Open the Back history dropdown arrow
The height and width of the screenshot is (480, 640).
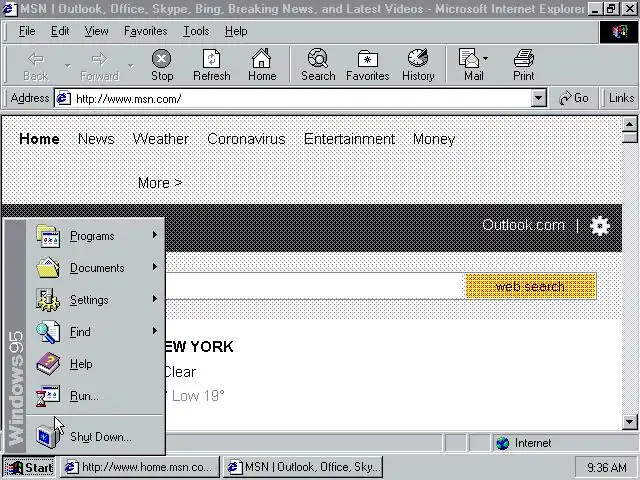[x=68, y=66]
